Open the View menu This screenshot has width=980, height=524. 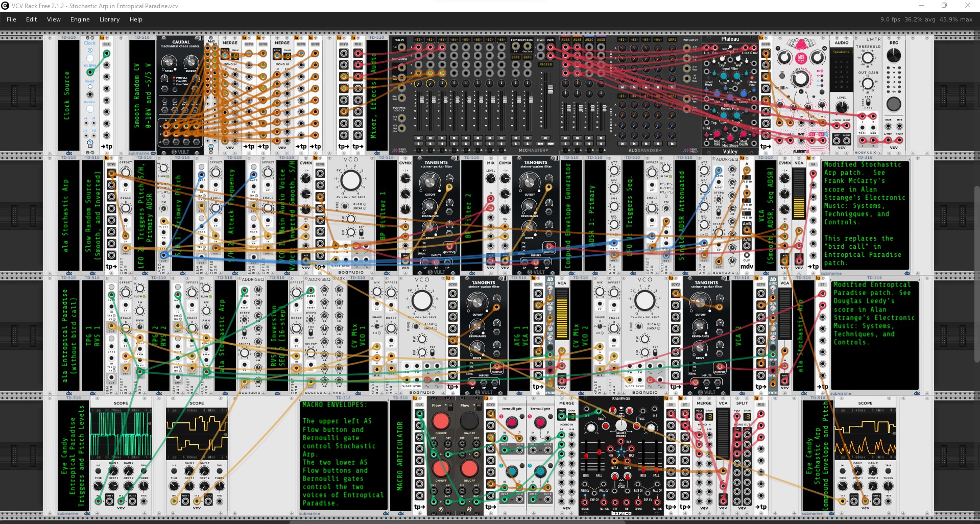click(54, 19)
